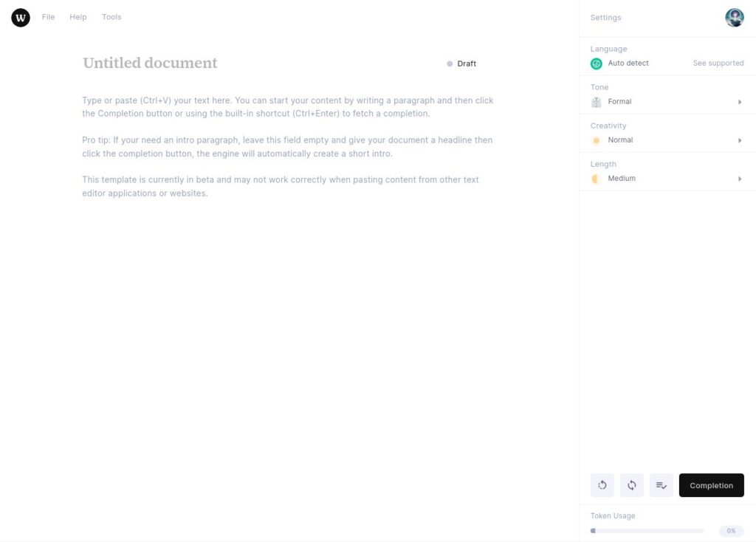Click the Completion button
Screen dimensions: 756x542
pyautogui.click(x=711, y=485)
